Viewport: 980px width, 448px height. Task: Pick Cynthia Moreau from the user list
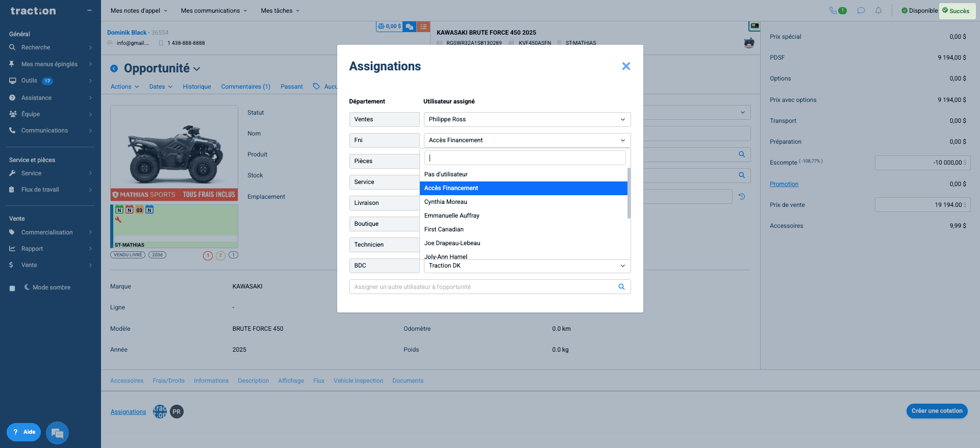tap(523, 202)
